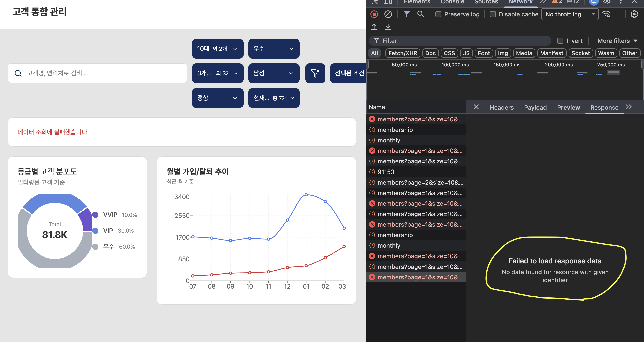Open DevTools network settings
Screen dimensions: 644x342
coord(634,14)
